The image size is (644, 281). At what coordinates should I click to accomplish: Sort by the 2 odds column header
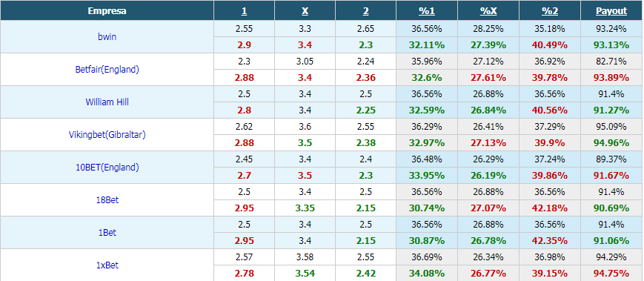click(365, 11)
